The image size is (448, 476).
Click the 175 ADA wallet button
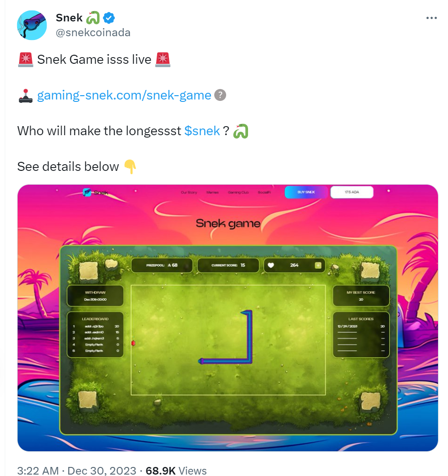pos(352,192)
